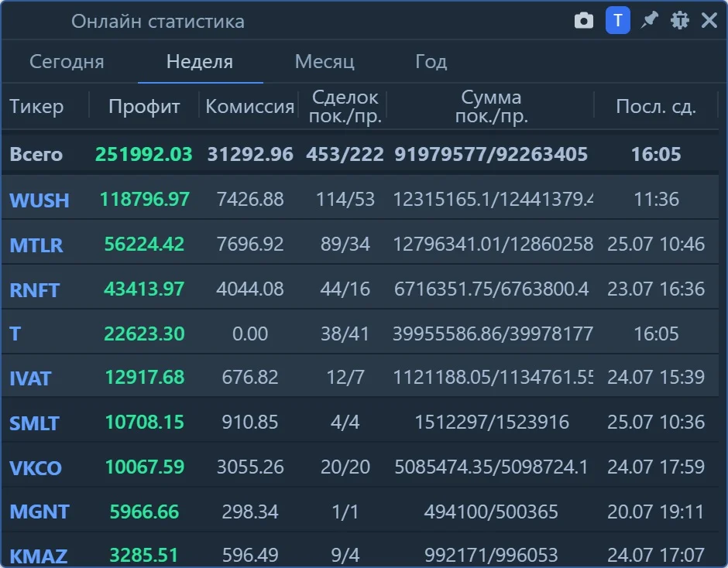This screenshot has height=568, width=728.
Task: Sort by Посл. сд. column header
Action: [655, 106]
